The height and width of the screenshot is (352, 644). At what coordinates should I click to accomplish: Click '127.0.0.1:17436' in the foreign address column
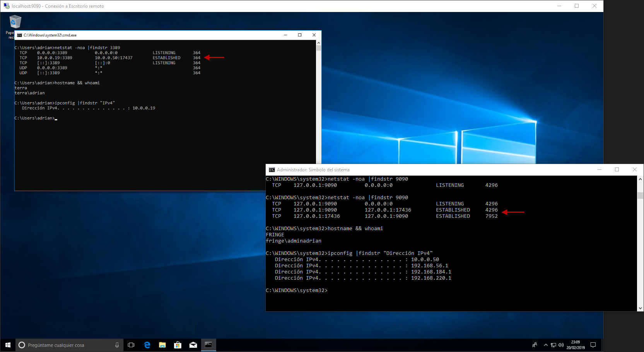pos(388,210)
